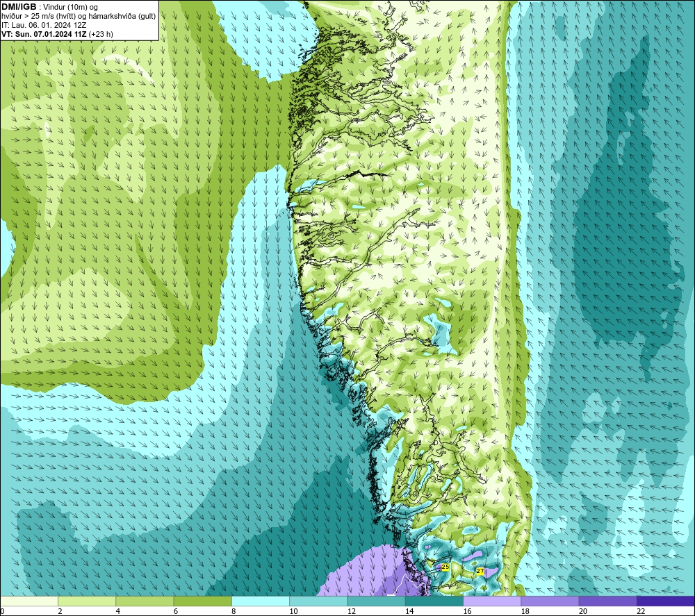Screen dimensions: 695x616
Task: Select the 20-22 m/s legend color swatch
Action: [607, 601]
